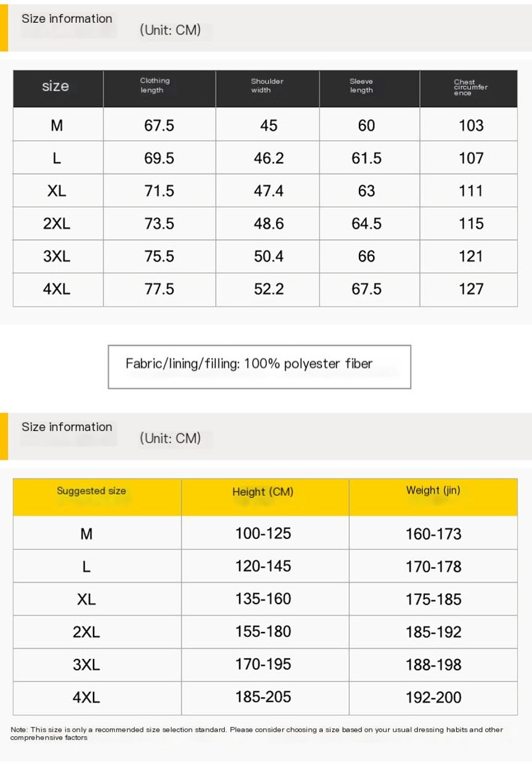Select the fabric 100% polyester fiber box
Screen dimensions: 532x776
259,366
